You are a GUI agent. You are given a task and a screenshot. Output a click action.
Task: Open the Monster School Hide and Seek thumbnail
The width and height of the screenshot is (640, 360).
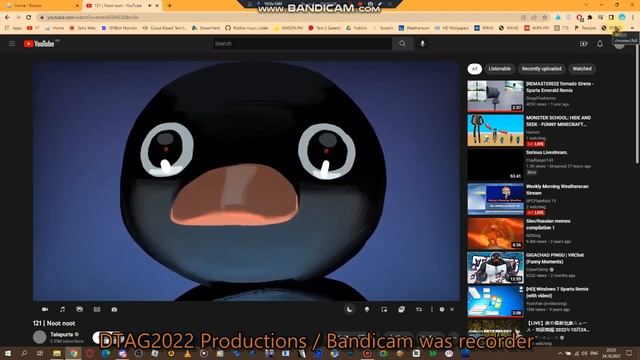point(496,130)
